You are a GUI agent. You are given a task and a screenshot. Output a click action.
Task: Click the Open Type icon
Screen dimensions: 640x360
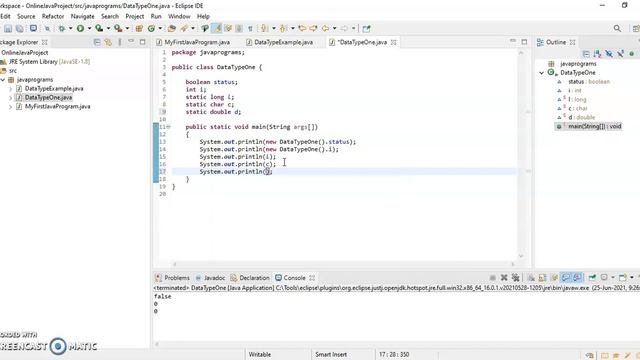pyautogui.click(x=172, y=29)
